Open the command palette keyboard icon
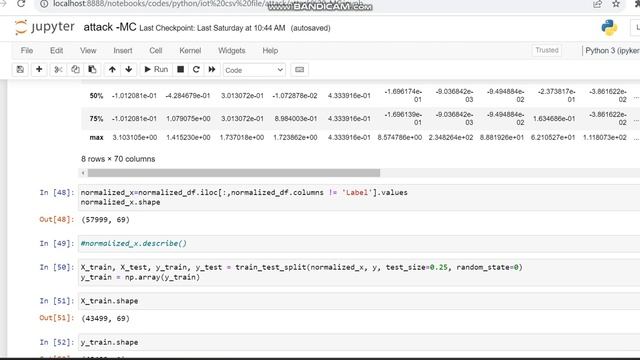 pos(299,69)
